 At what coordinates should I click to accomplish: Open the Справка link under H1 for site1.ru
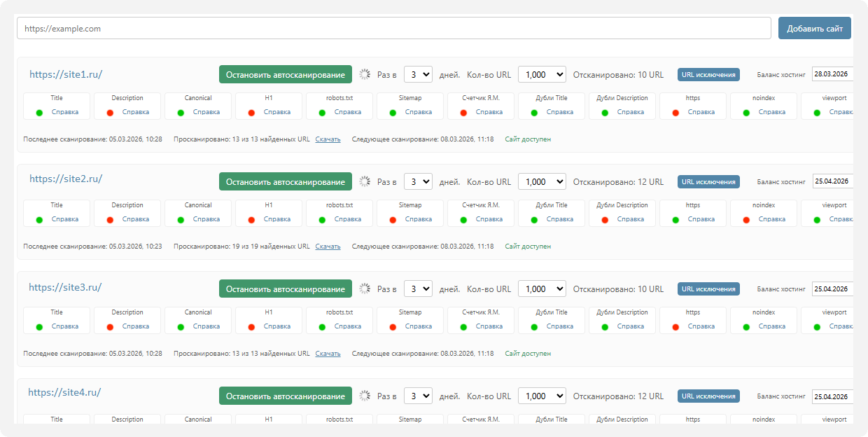[277, 112]
